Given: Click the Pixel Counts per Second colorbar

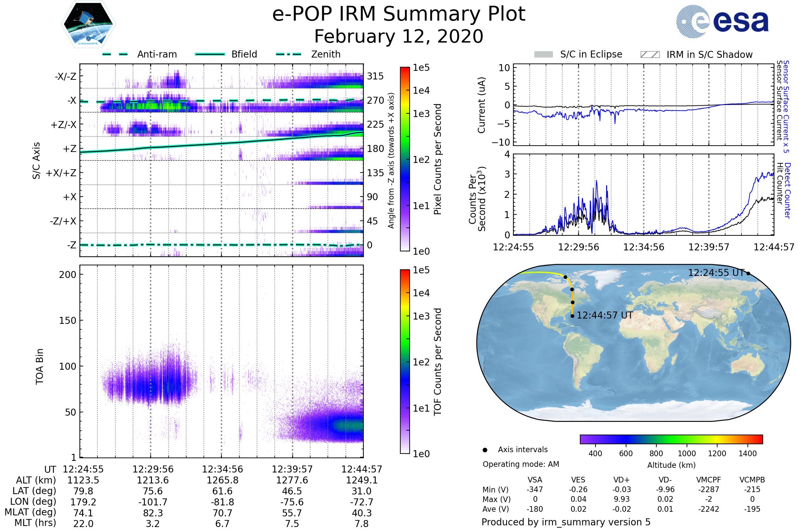Looking at the screenshot, I should pyautogui.click(x=405, y=159).
